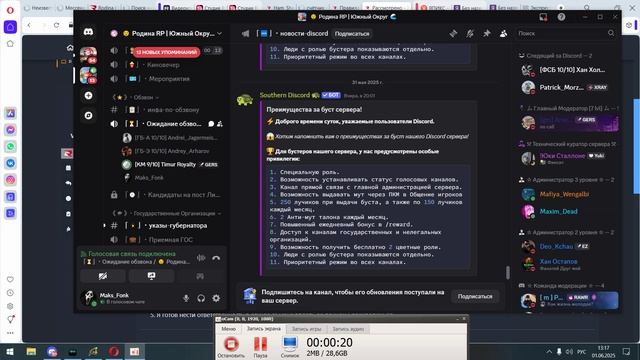The image size is (640, 360).
Task: Open Discord inbox icon in title bar
Action: 543,17
